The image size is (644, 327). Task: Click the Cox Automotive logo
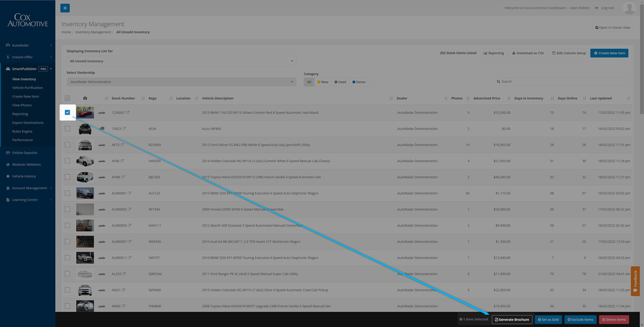pyautogui.click(x=27, y=20)
